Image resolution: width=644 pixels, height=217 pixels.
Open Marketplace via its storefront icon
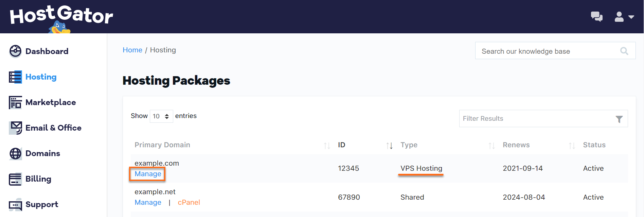15,102
